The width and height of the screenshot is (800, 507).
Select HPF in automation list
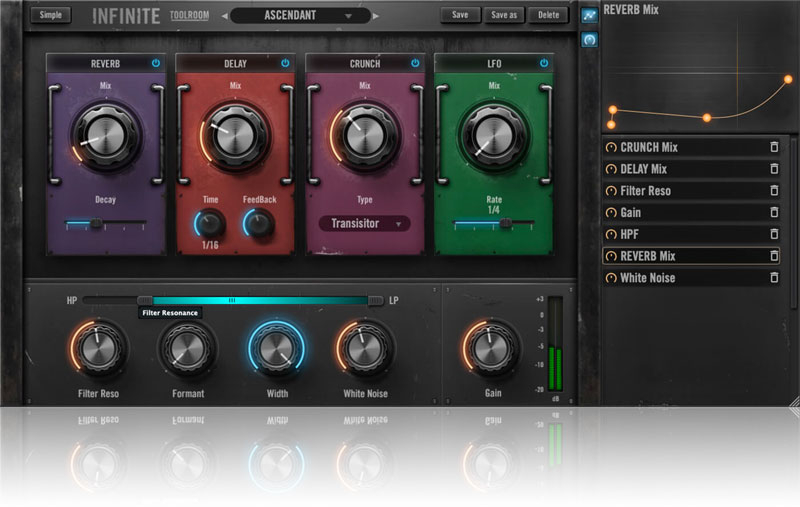pos(691,234)
